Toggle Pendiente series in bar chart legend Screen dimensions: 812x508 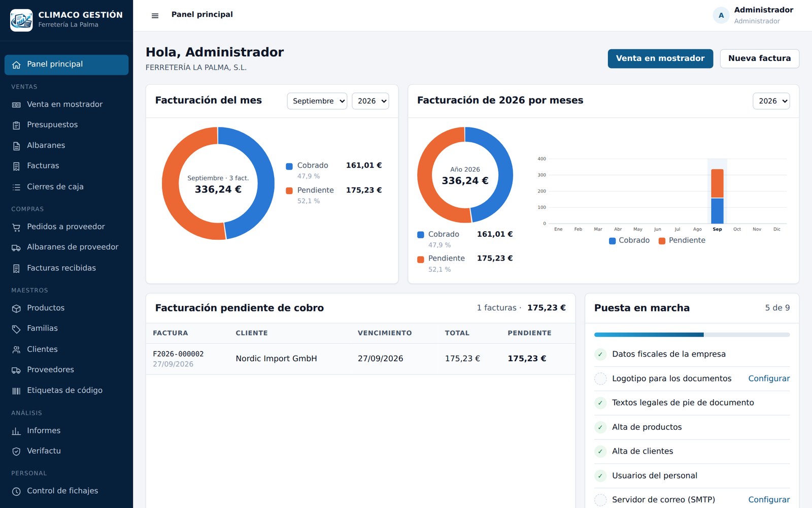(682, 240)
